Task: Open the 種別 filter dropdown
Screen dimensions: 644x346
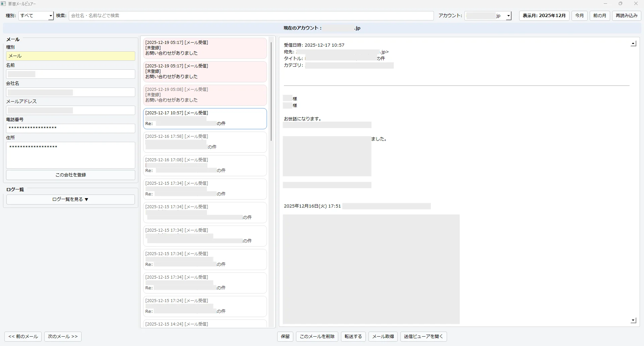Action: click(36, 16)
